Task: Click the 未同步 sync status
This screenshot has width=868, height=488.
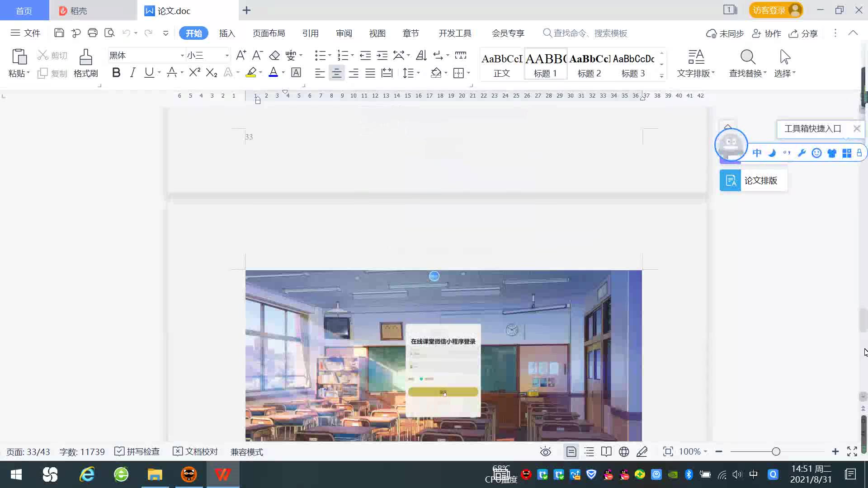Action: tap(725, 33)
